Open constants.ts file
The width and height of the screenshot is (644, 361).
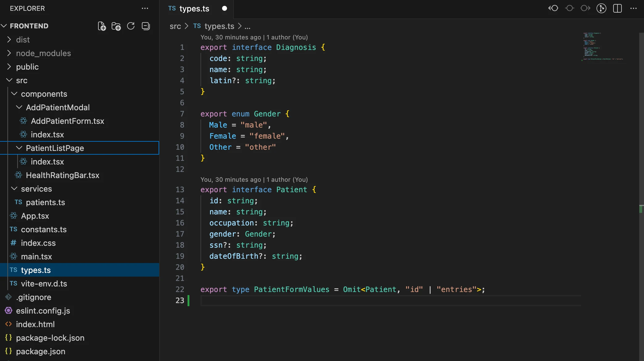(80, 229)
